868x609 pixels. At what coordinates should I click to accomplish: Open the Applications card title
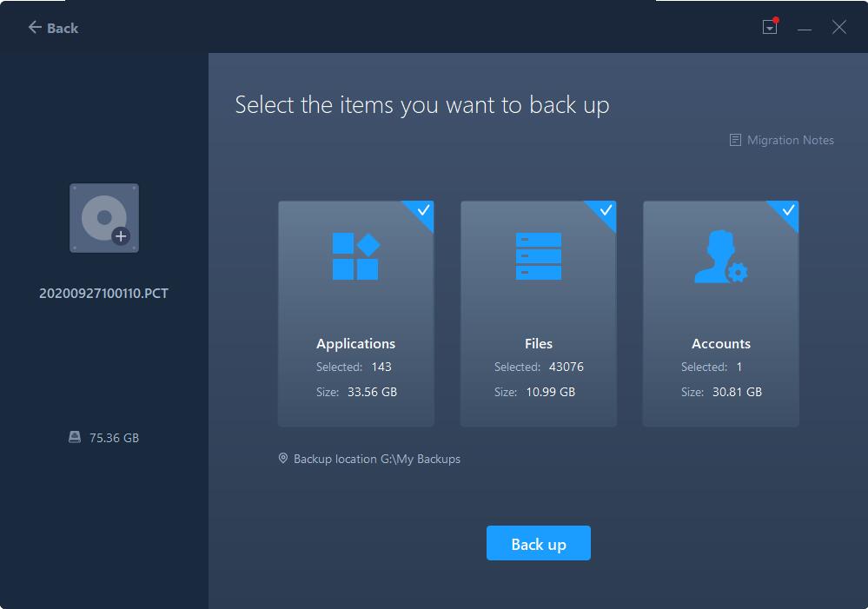point(356,344)
